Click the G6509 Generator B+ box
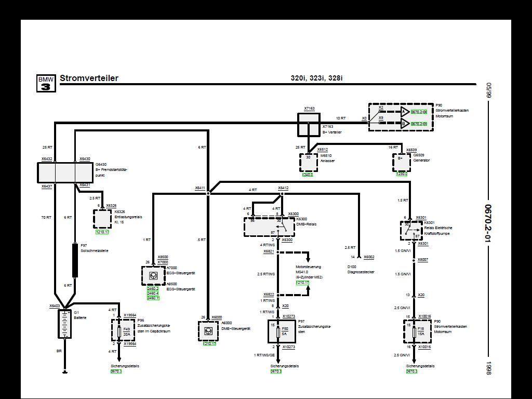The width and height of the screenshot is (532, 399). pyautogui.click(x=402, y=163)
